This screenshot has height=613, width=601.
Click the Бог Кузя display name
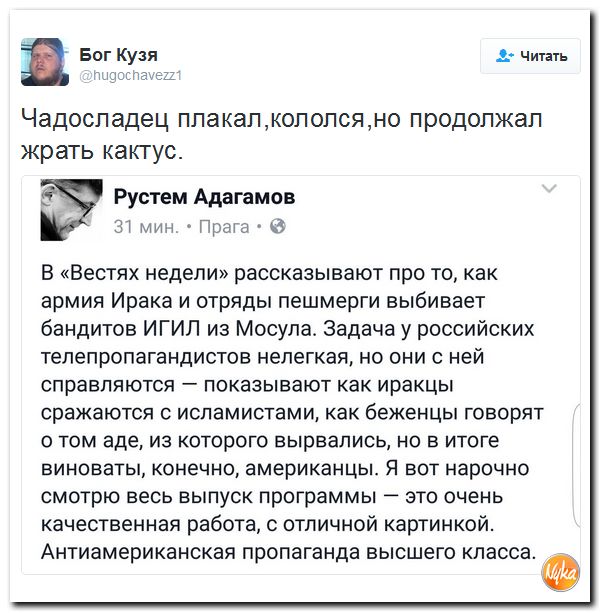click(118, 55)
